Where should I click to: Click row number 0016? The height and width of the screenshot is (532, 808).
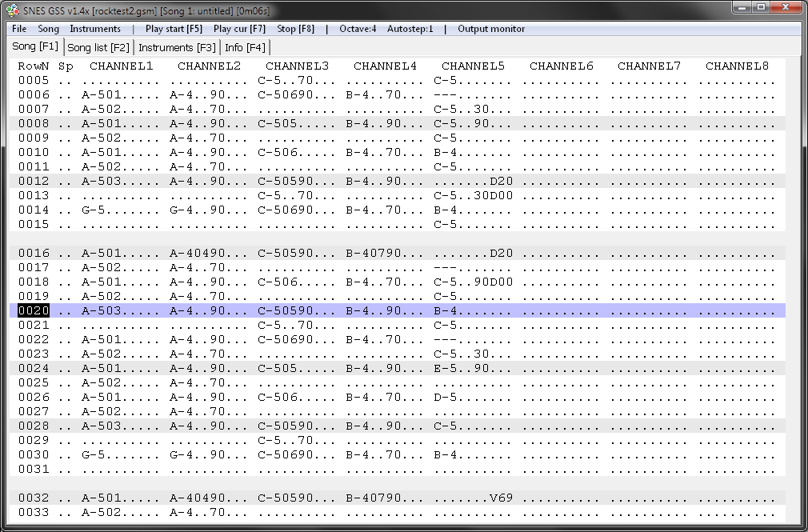pyautogui.click(x=34, y=253)
